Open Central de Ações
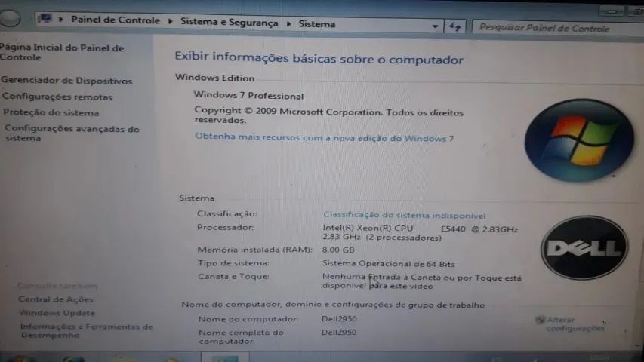The width and height of the screenshot is (644, 362). coord(55,299)
